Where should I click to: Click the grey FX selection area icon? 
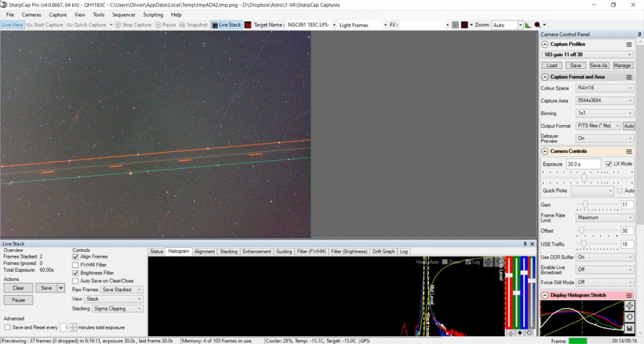455,24
